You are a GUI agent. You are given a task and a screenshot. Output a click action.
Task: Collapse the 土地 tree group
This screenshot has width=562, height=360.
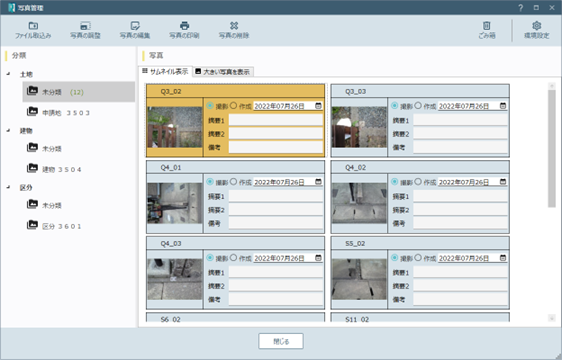(x=8, y=74)
